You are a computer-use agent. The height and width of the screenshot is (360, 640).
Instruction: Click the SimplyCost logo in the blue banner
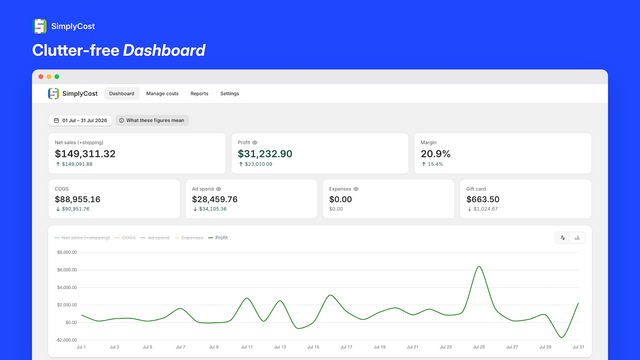tap(40, 26)
